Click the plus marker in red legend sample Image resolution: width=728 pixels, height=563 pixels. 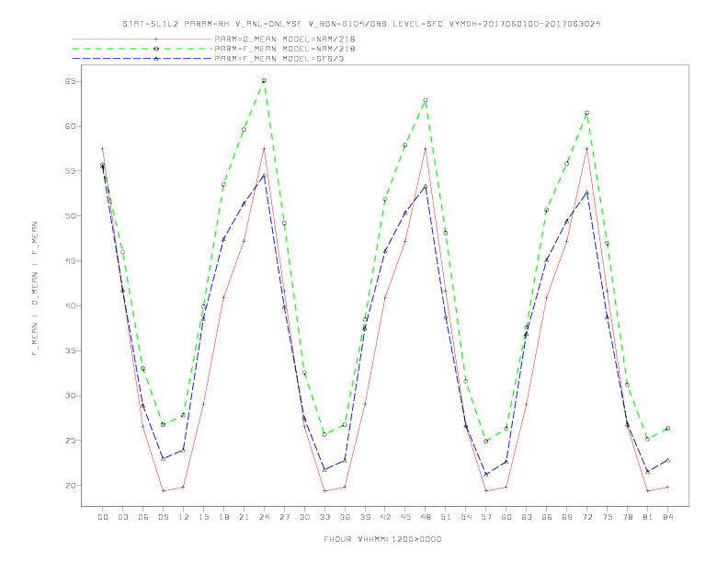point(156,39)
